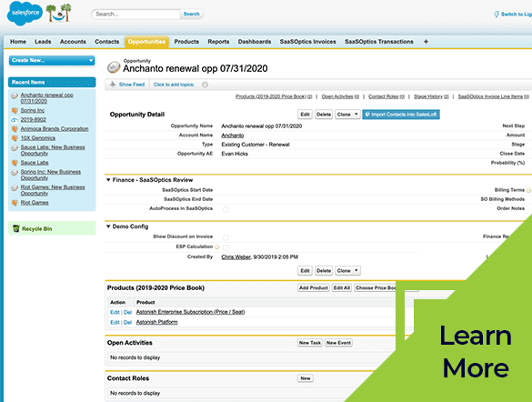
Task: Click the icon beside 2019-8902 recent item
Action: click(15, 120)
